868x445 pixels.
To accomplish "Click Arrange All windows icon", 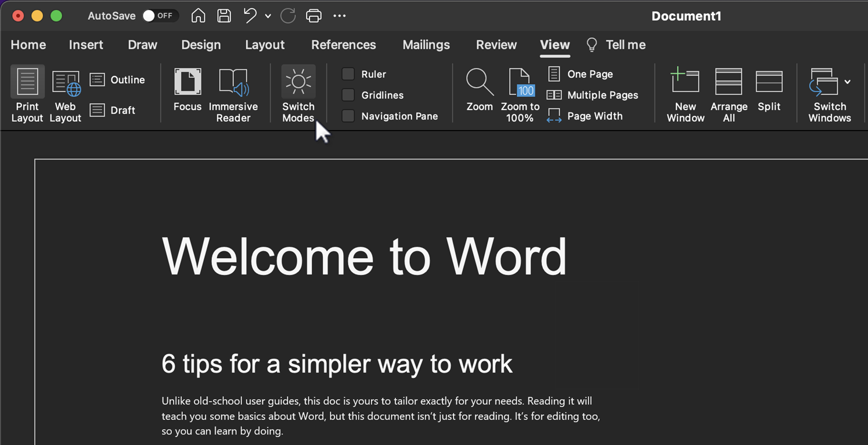I will 729,82.
